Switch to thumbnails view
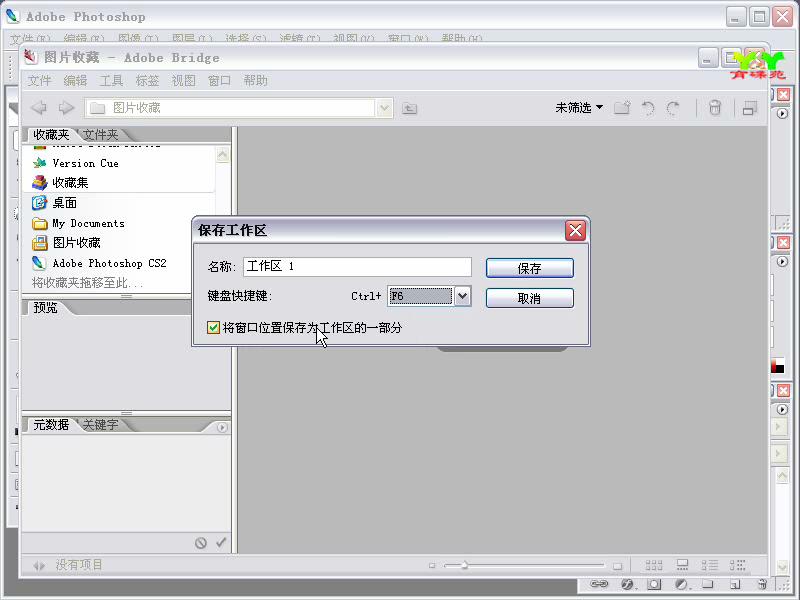Viewport: 800px width, 600px height. [x=654, y=565]
